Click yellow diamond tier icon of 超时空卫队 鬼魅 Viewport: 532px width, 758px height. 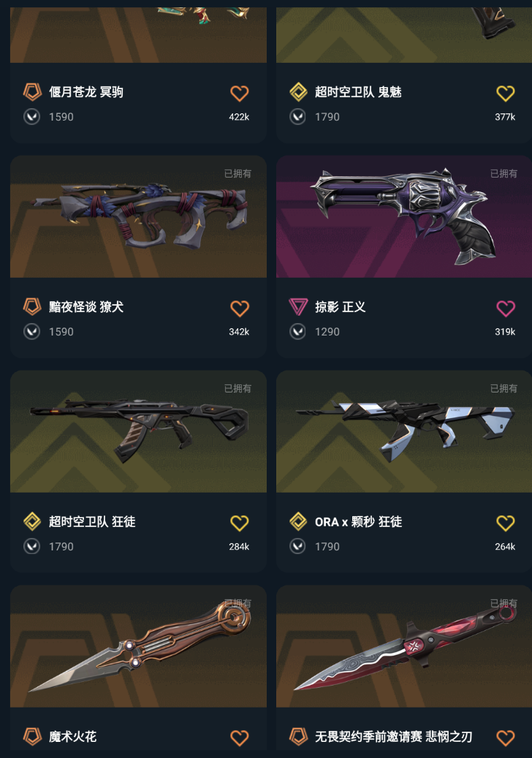(298, 92)
